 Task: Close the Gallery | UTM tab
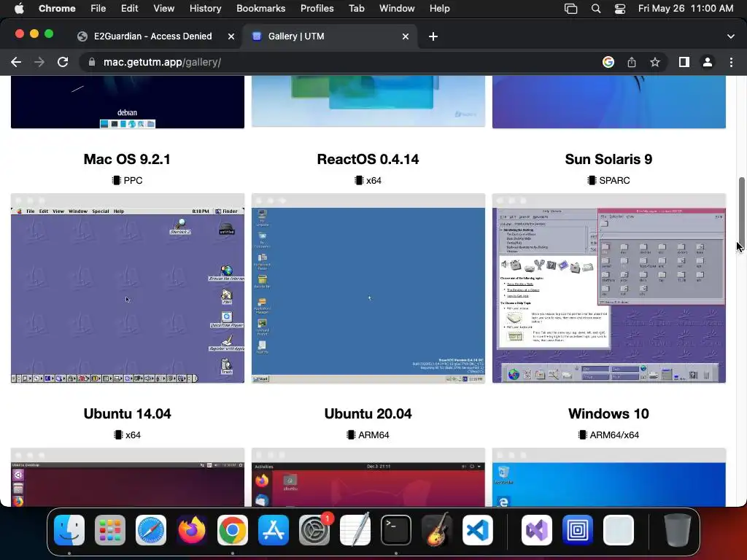coord(406,36)
